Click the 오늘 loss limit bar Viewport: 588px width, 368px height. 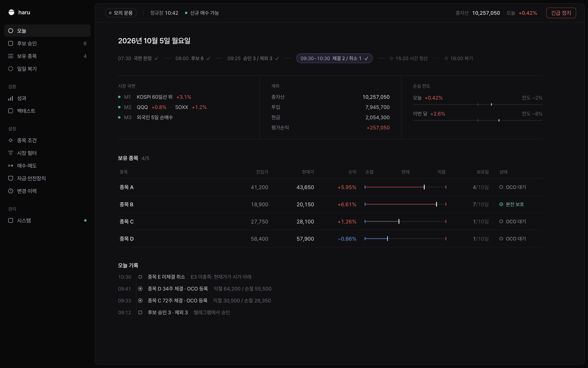tap(478, 104)
